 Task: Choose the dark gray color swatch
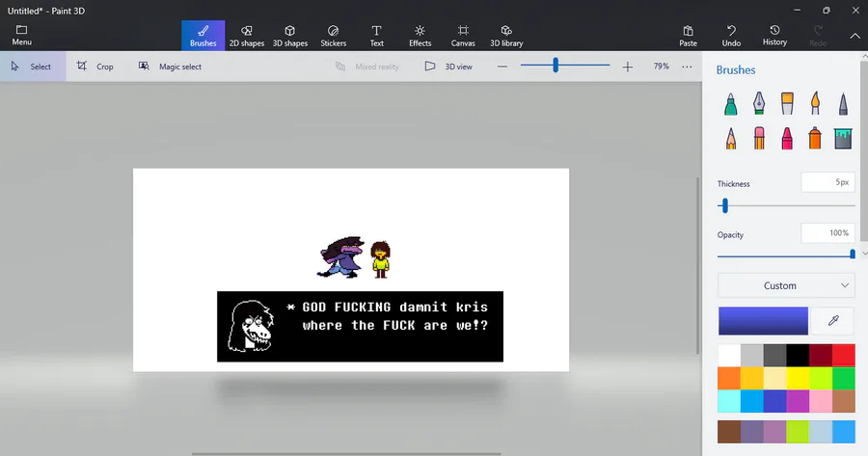coord(775,356)
